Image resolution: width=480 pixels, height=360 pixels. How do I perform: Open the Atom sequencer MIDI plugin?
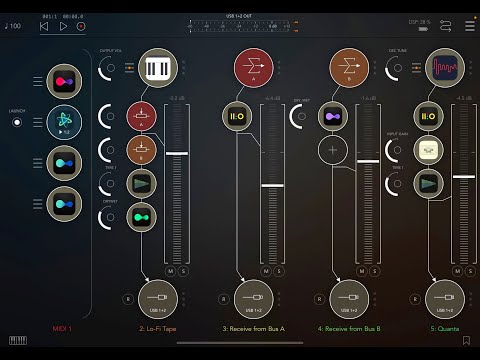[64, 122]
